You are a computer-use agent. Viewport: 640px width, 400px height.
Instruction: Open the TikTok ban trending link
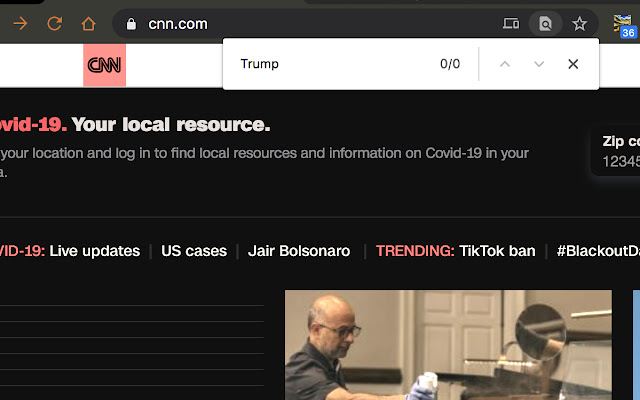click(x=497, y=251)
